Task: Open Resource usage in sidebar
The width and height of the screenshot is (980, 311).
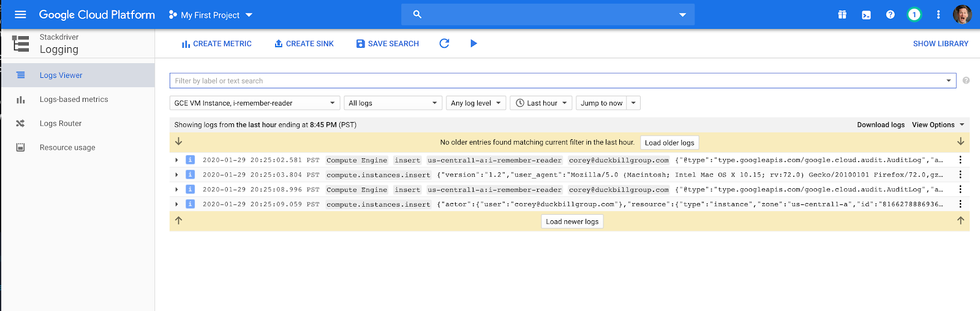Action: pyautogui.click(x=78, y=147)
